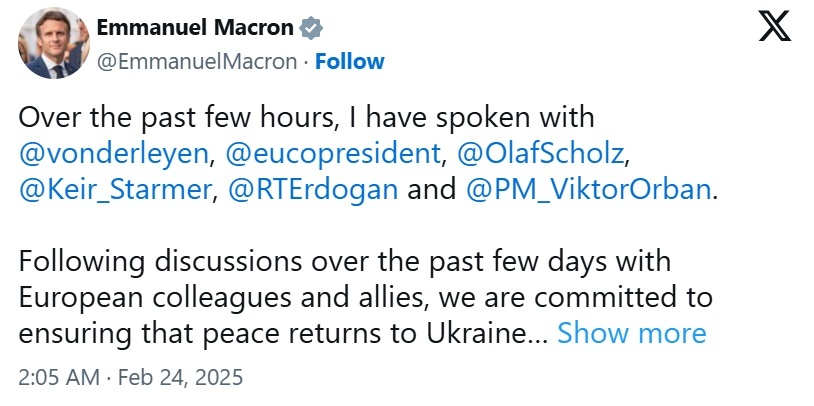Image resolution: width=814 pixels, height=406 pixels.
Task: Expand the tweet with Show more
Action: (x=632, y=332)
